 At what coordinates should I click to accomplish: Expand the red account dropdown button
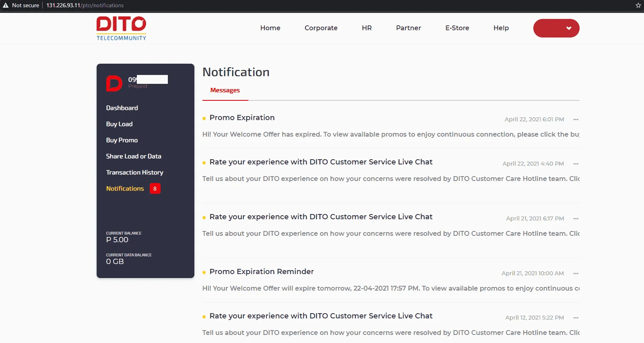(556, 28)
